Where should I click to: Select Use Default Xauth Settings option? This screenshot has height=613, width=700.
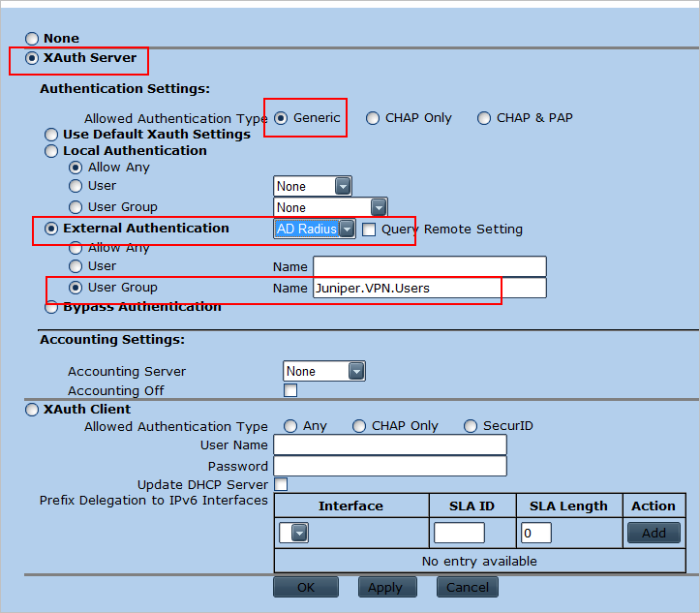(51, 135)
